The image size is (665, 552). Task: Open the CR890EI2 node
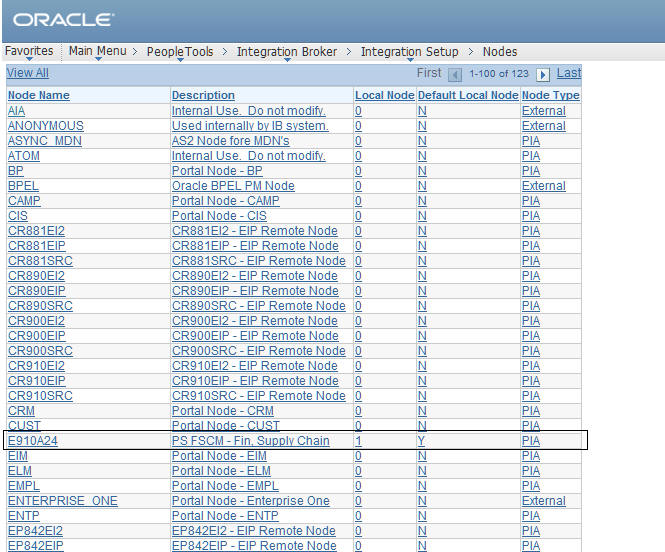[x=36, y=276]
